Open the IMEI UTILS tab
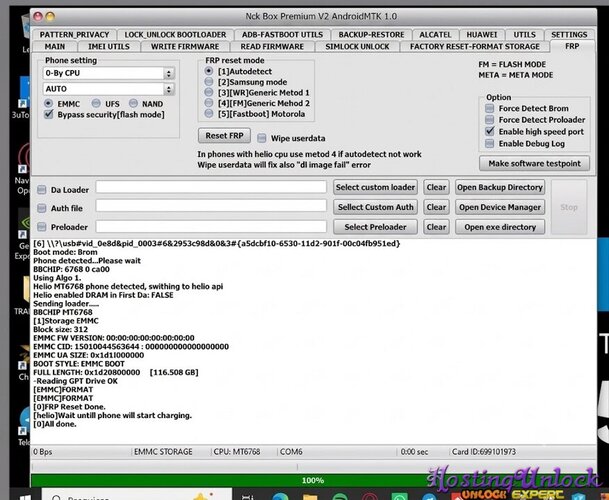Screen dimensions: 609x500 [109, 47]
